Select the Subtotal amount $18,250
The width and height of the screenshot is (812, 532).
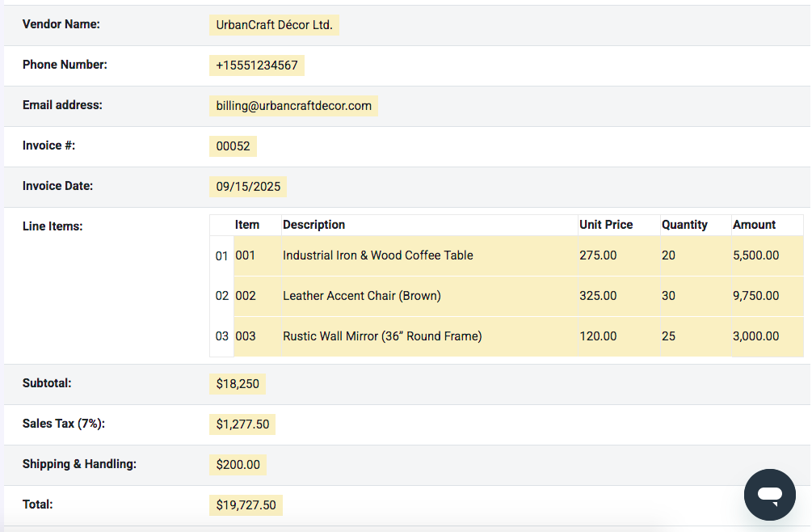click(237, 383)
